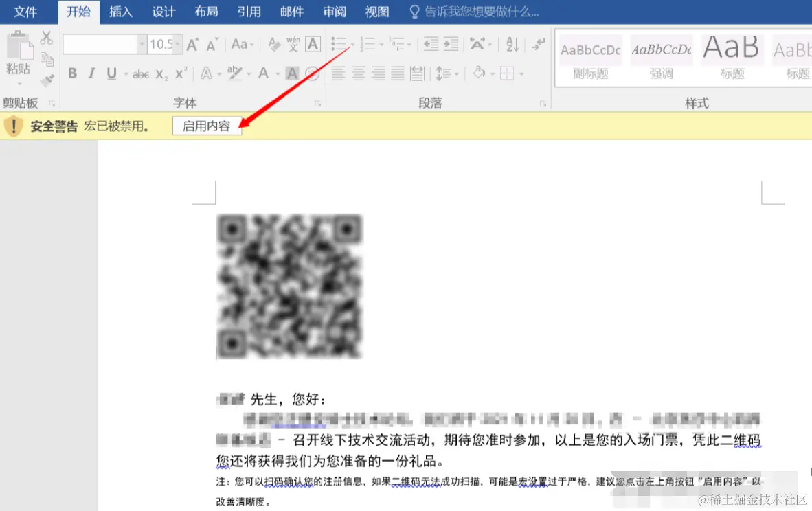Screen dimensions: 812x511
Task: Apply the 强调 style
Action: (x=662, y=58)
